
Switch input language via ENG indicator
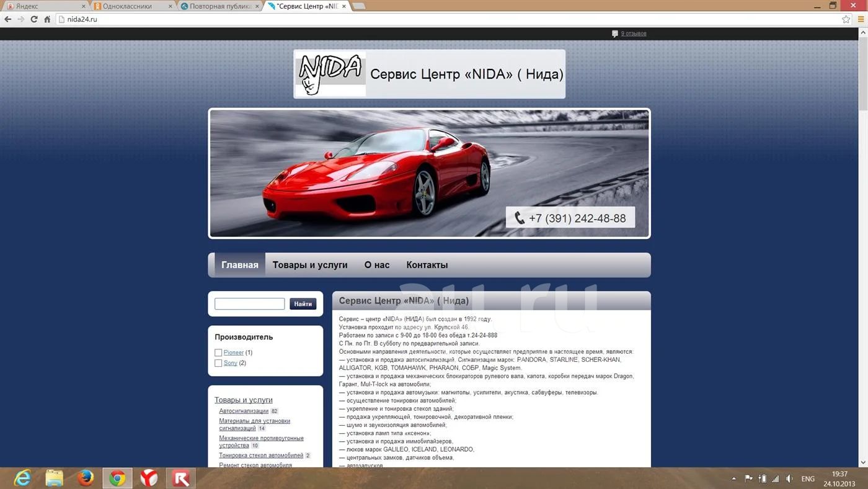click(x=808, y=479)
